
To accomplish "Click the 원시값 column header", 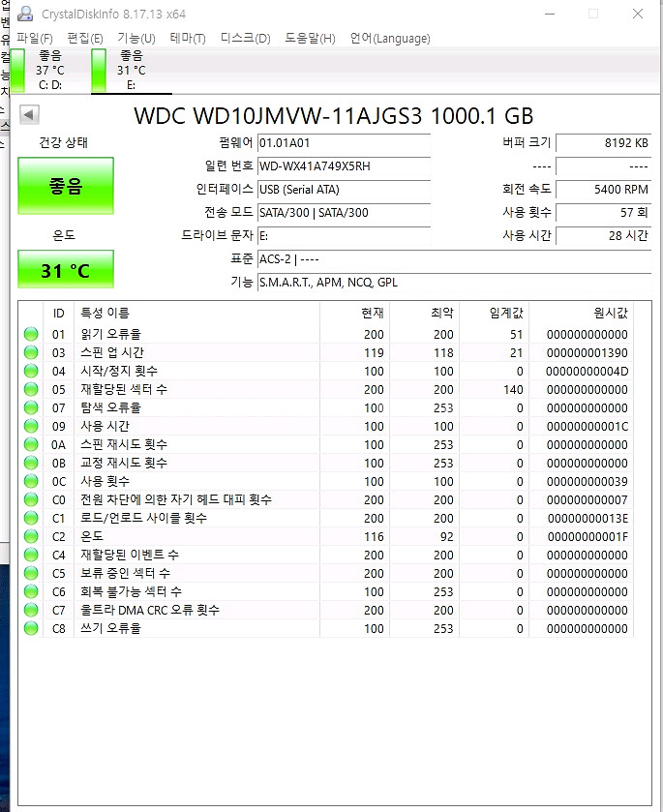I will pyautogui.click(x=609, y=313).
